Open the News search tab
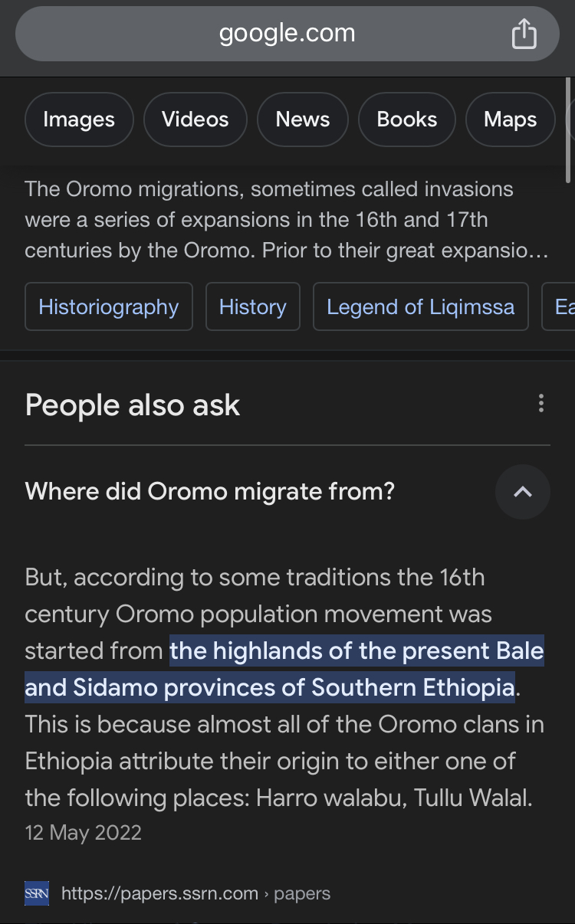The height and width of the screenshot is (924, 575). tap(302, 120)
